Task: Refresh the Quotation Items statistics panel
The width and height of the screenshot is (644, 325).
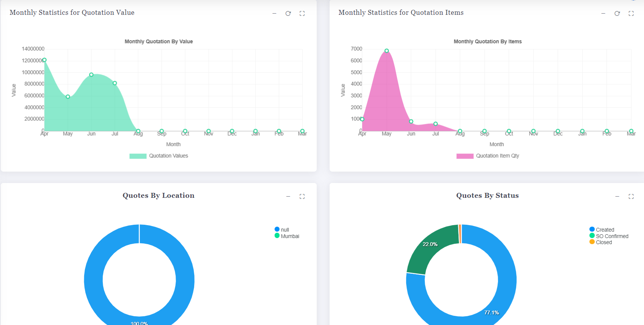Action: click(617, 13)
